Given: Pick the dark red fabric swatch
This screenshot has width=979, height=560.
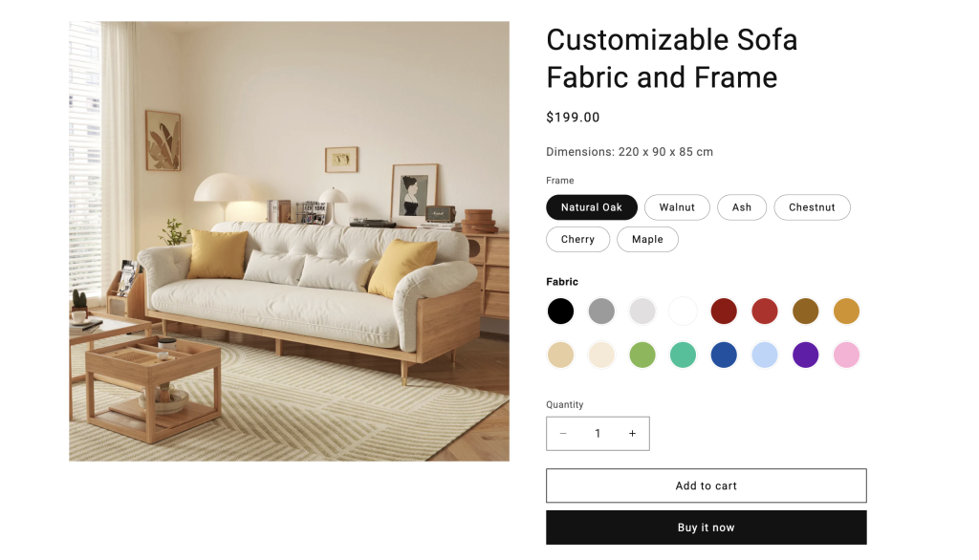Looking at the screenshot, I should pos(724,311).
